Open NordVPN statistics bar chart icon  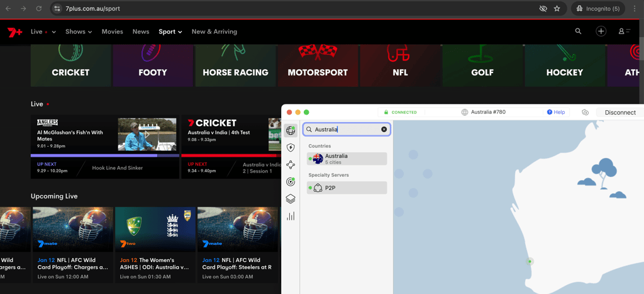pos(291,216)
